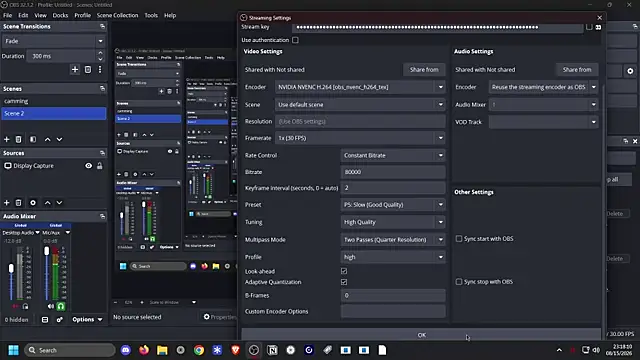Mute Mic/Aux with the speaker icon

click(x=51, y=306)
